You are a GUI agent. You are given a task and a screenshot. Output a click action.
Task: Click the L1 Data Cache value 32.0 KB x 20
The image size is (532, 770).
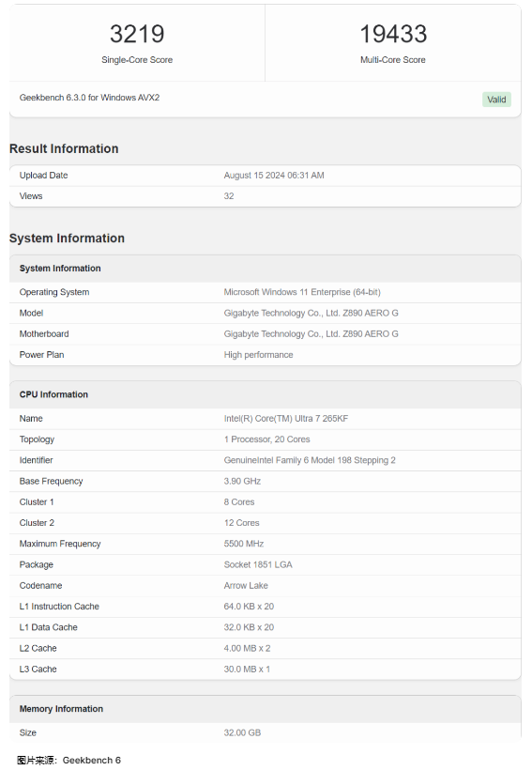click(x=249, y=627)
